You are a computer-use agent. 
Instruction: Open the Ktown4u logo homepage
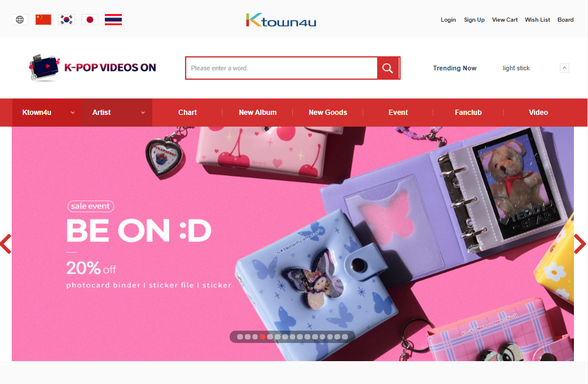click(x=281, y=20)
